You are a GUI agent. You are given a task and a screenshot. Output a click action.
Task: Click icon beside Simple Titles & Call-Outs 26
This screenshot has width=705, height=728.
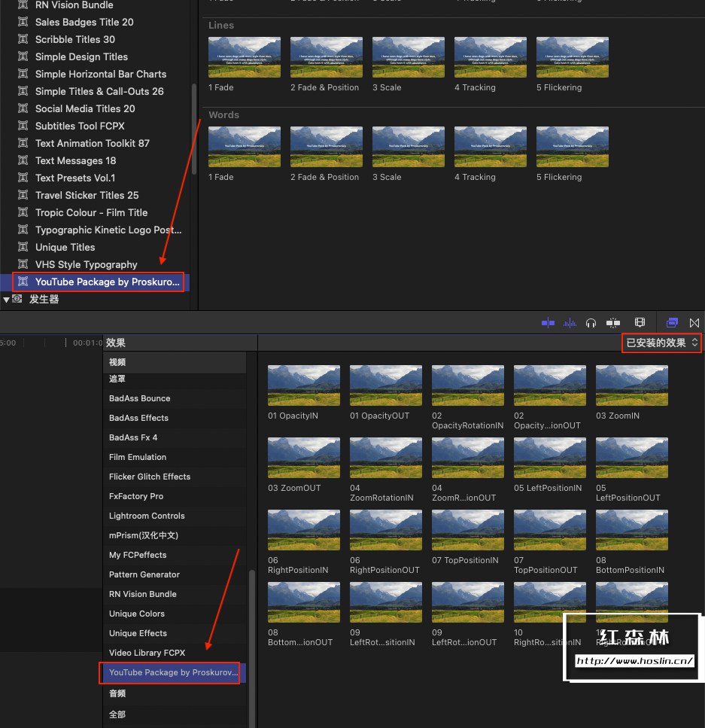point(23,91)
